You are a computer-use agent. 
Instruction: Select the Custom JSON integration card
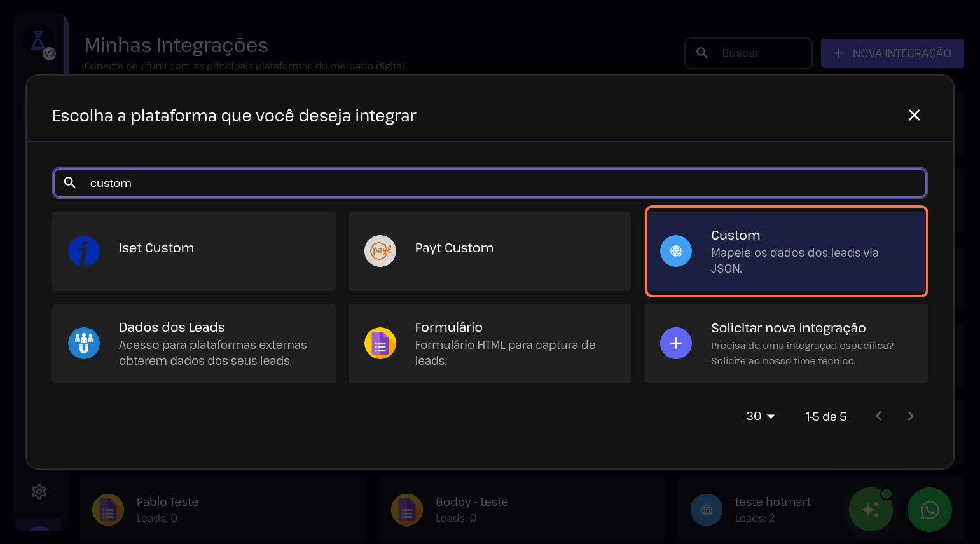click(786, 251)
